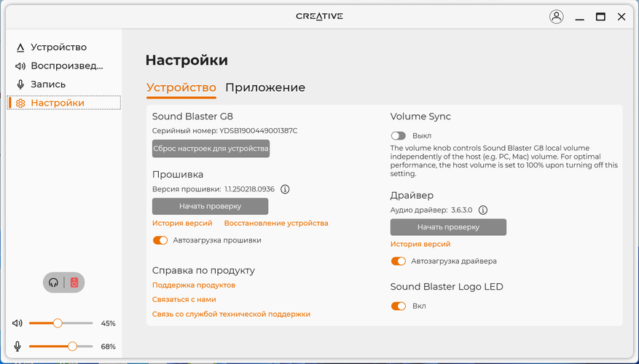Show firmware version info icon
The width and height of the screenshot is (639, 364).
click(286, 189)
